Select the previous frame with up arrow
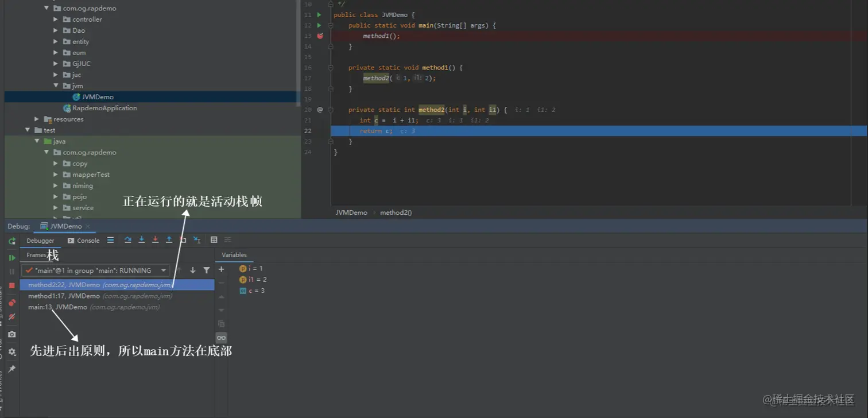 (x=179, y=270)
